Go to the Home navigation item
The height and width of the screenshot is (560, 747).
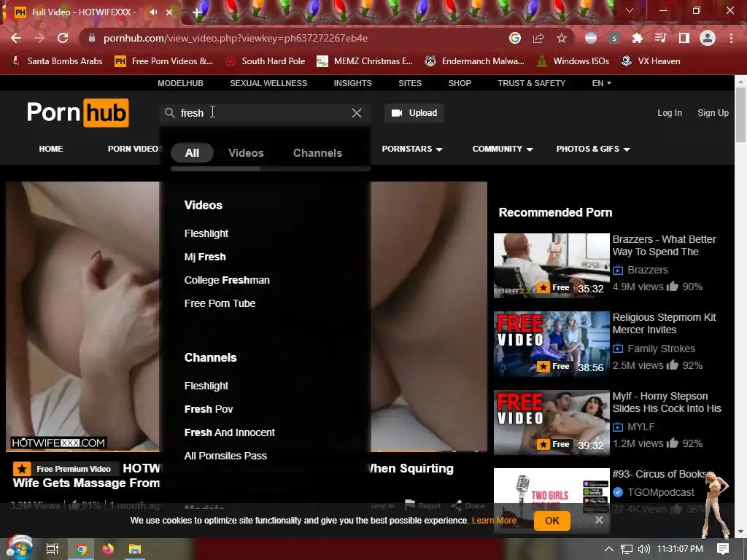51,149
